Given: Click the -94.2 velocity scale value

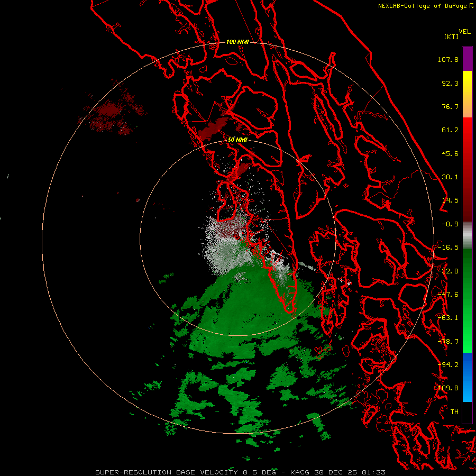Looking at the screenshot, I should coord(448,365).
